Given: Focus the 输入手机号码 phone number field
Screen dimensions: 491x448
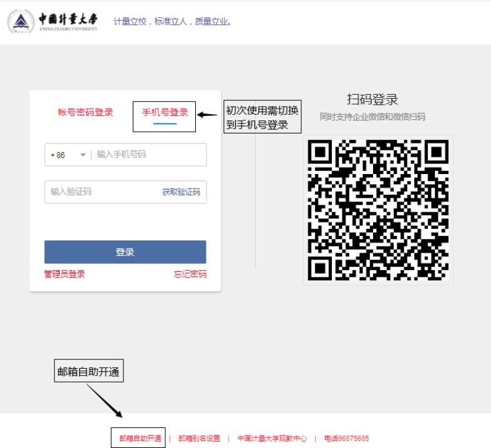Looking at the screenshot, I should tap(148, 155).
